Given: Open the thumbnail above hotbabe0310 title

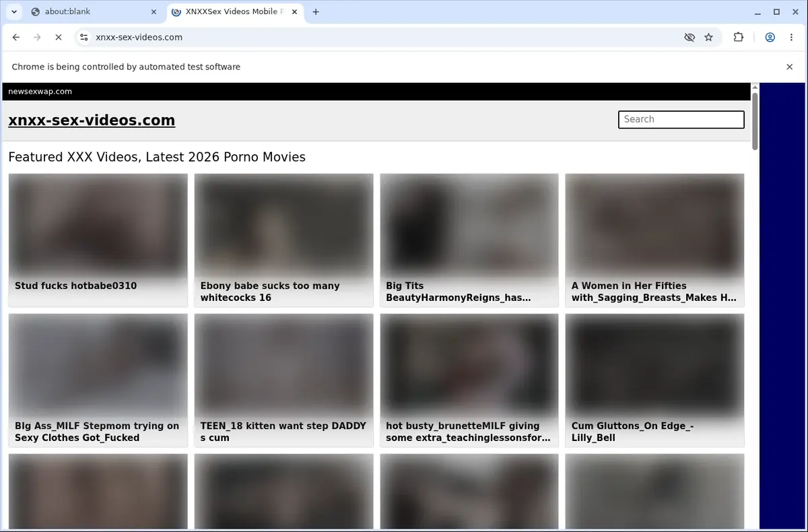Looking at the screenshot, I should 98,224.
